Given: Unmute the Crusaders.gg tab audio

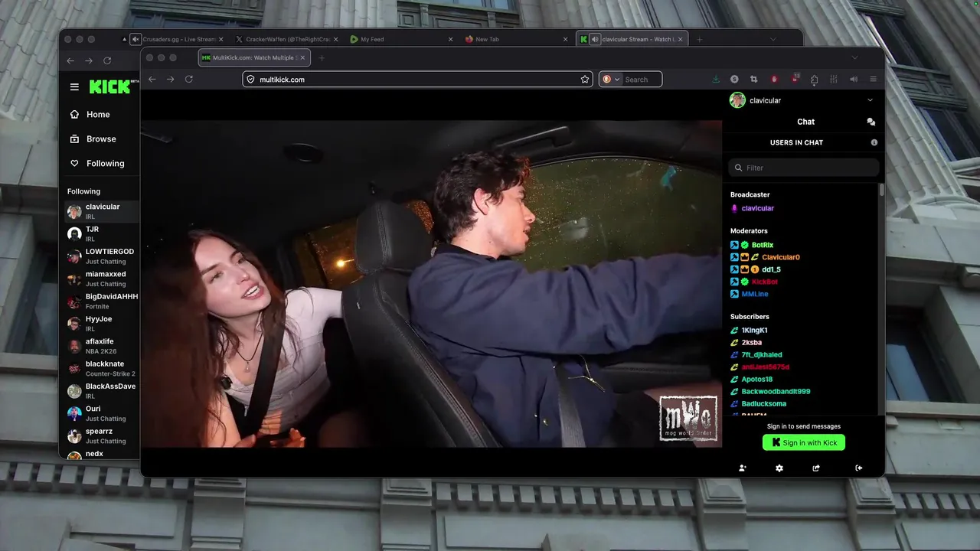Looking at the screenshot, I should 136,39.
